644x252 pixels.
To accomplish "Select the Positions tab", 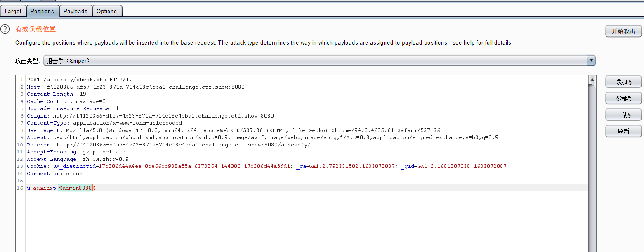I will pyautogui.click(x=42, y=11).
